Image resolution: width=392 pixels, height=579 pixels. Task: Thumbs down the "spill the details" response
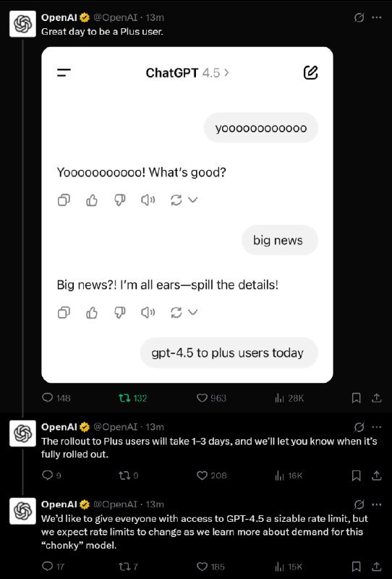tap(119, 313)
